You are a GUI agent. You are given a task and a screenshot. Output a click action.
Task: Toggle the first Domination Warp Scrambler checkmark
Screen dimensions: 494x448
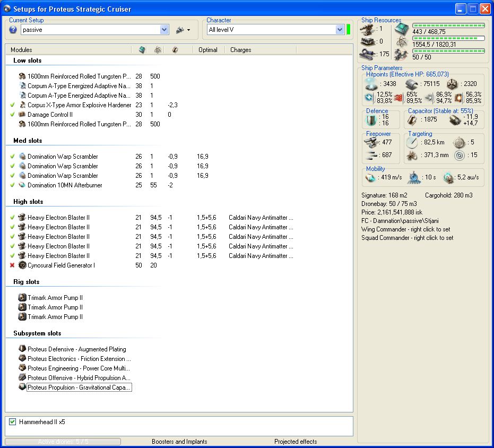[x=12, y=157]
